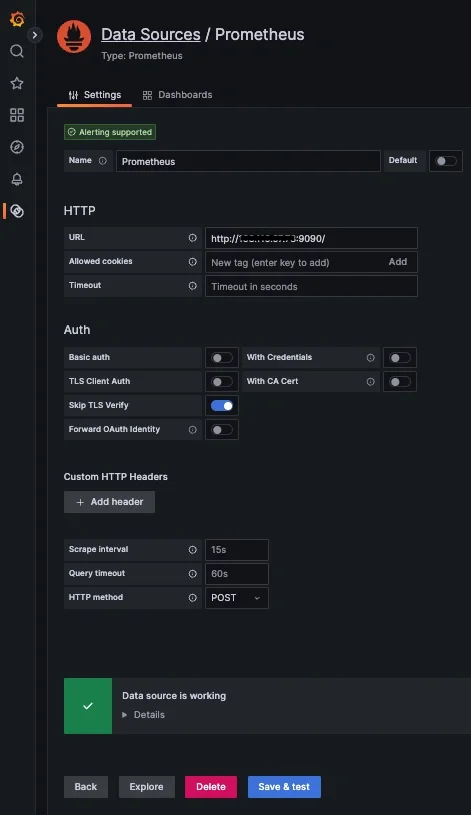471x815 pixels.
Task: Show info icon for With CA Cert
Action: coord(370,382)
